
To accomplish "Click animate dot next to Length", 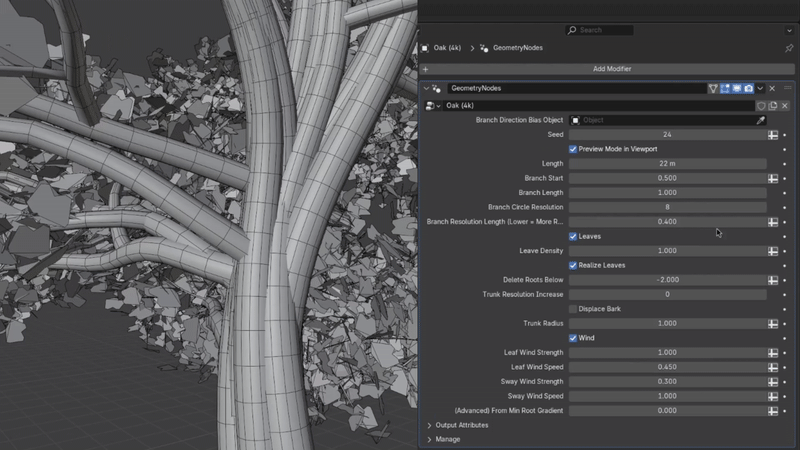I will [x=785, y=164].
